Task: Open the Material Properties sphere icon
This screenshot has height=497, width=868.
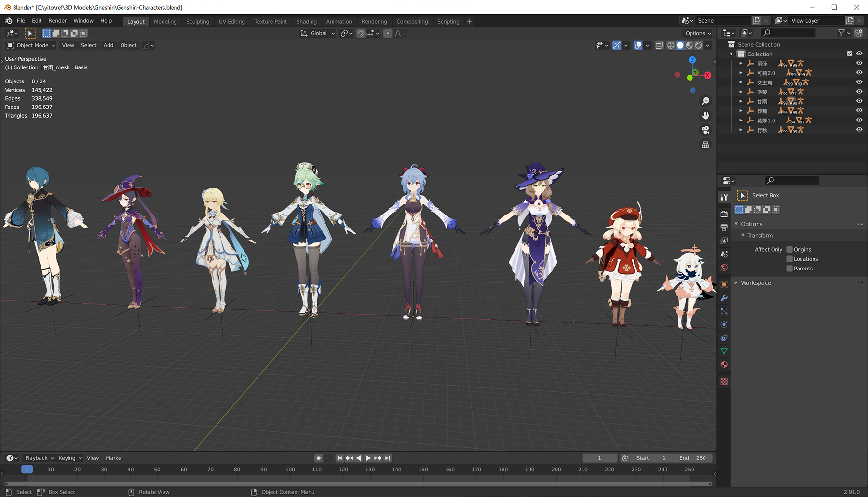Action: (724, 364)
